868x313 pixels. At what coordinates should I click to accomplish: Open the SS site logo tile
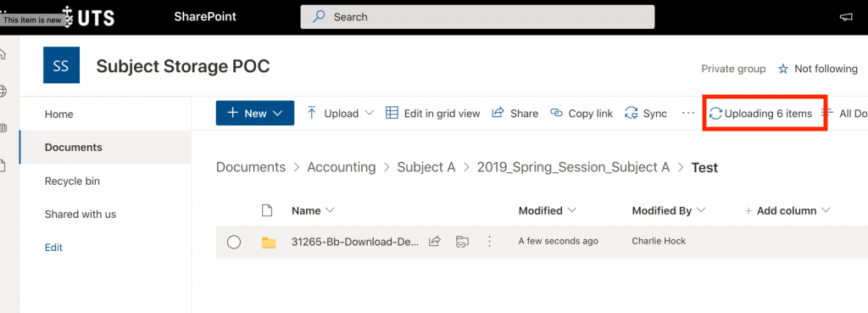pos(61,65)
